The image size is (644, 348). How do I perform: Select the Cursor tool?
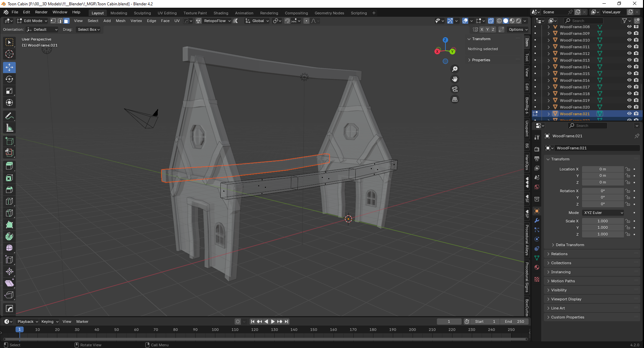[x=9, y=54]
